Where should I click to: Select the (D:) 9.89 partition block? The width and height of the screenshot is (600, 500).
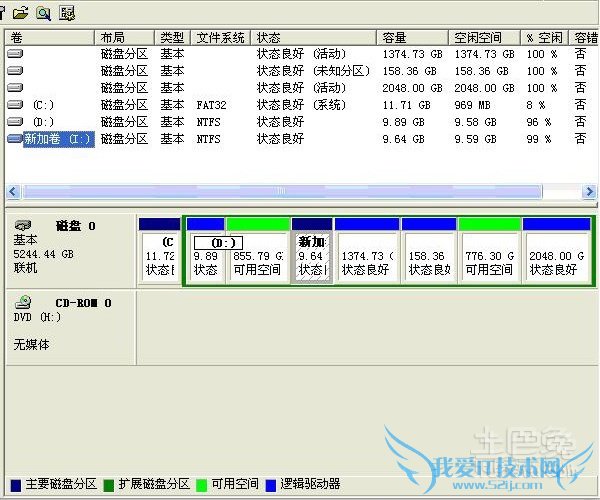coord(206,251)
